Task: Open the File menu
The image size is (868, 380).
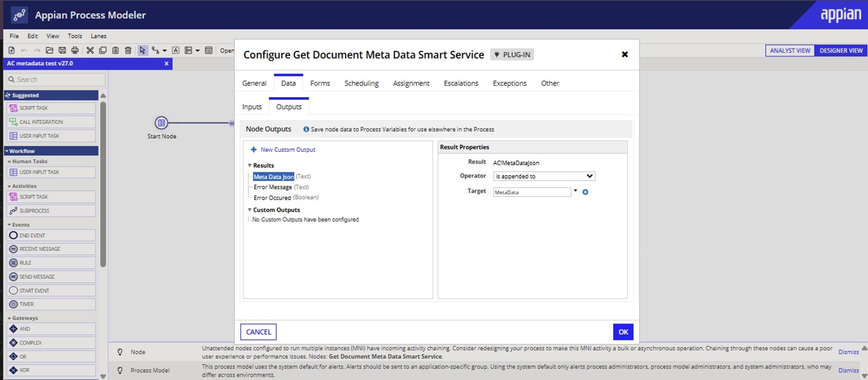Action: tap(14, 36)
